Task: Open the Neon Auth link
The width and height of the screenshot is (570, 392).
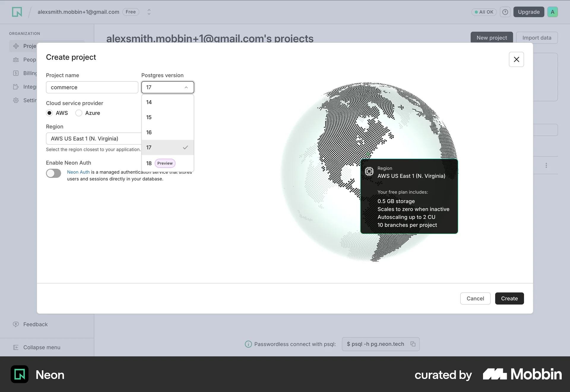Action: click(78, 172)
